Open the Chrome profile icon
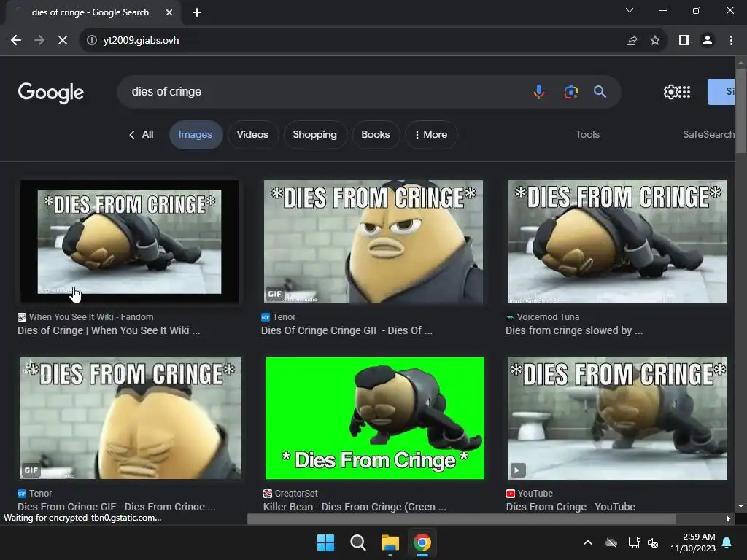This screenshot has width=747, height=560. (708, 41)
